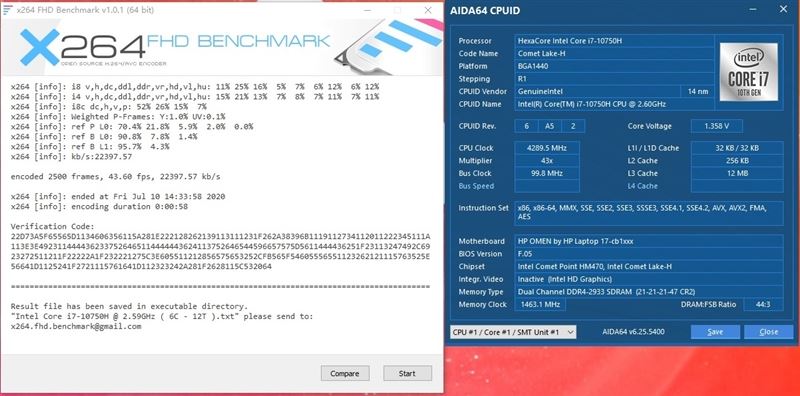Image resolution: width=800 pixels, height=396 pixels.
Task: Click the Integr. Video value Inactive
Action: coord(648,279)
